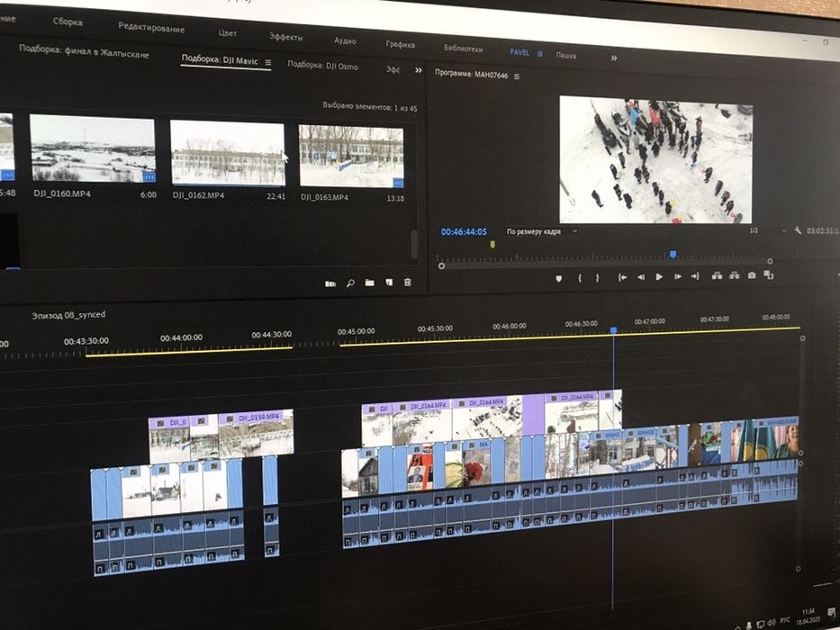Click DJI_0162.MP4 duration 22:41

275,196
